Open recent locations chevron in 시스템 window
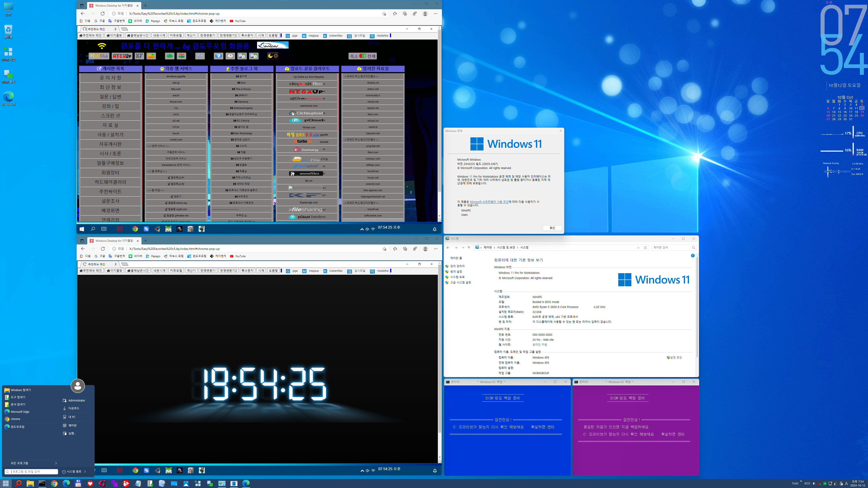The image size is (868, 488). tap(463, 248)
